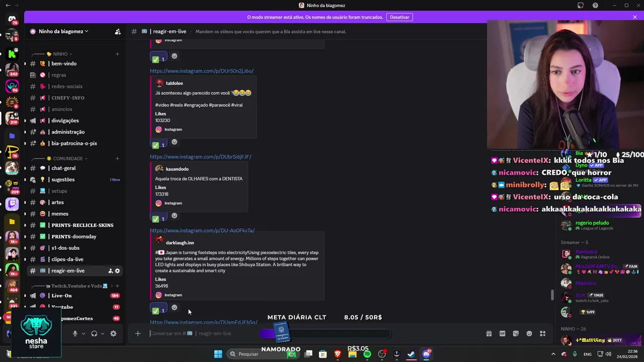Collapse the NINHO channel category

[59, 54]
